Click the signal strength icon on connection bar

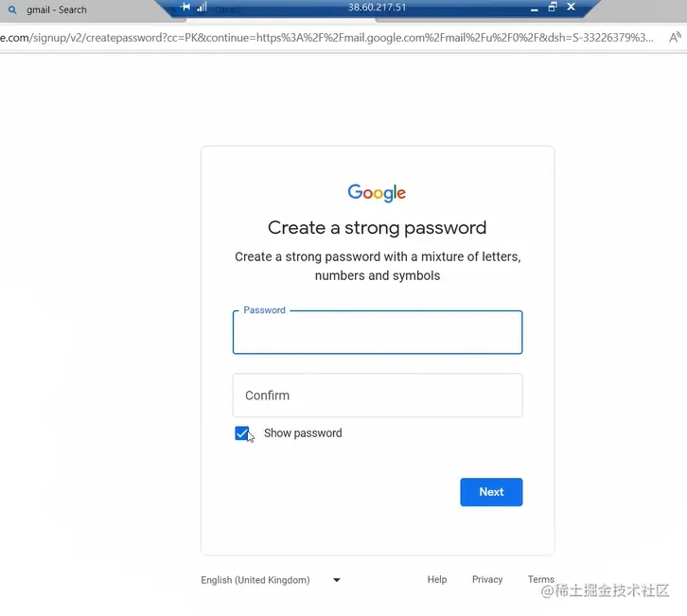(202, 7)
